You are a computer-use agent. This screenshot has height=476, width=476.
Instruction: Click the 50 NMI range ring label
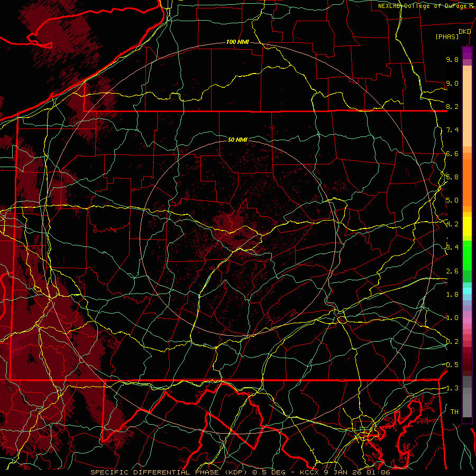click(237, 140)
